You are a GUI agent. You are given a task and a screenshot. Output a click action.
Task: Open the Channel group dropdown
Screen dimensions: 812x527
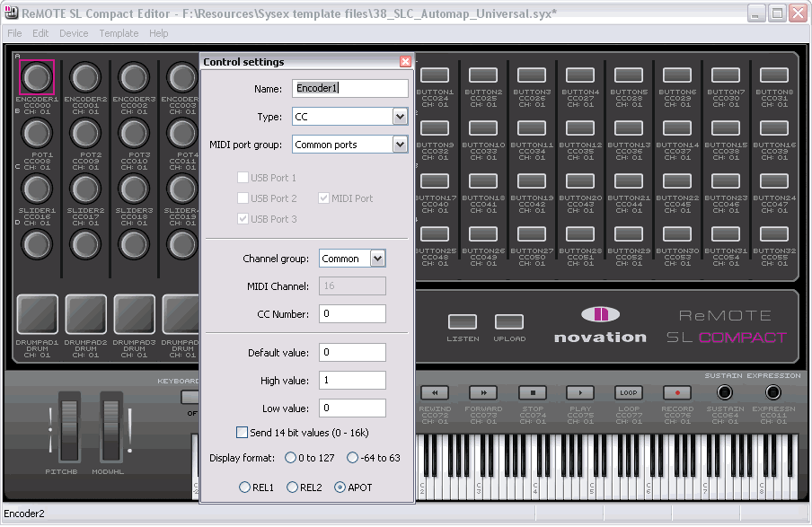point(378,259)
